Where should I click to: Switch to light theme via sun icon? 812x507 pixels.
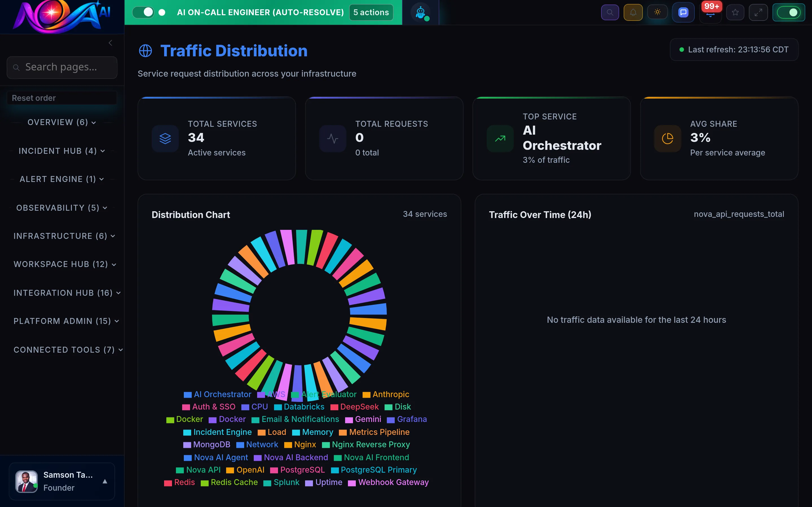click(x=657, y=12)
